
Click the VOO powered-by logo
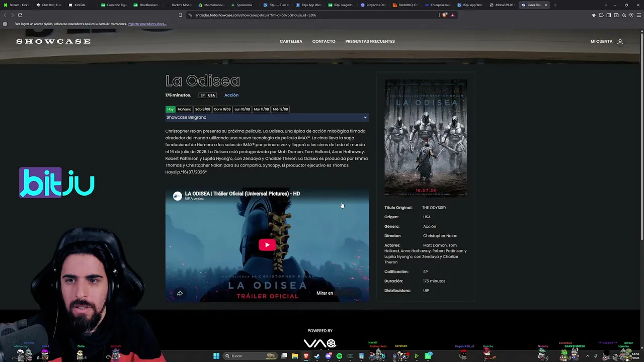[x=320, y=343]
